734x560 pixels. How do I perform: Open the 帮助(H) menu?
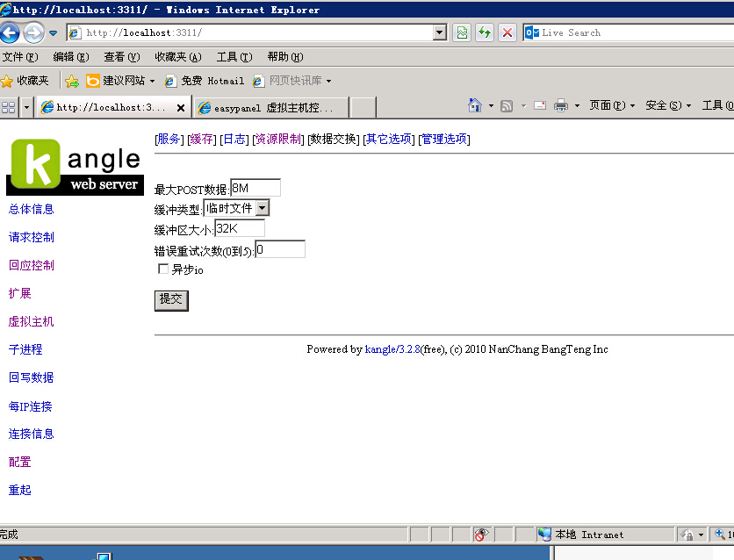(x=285, y=57)
